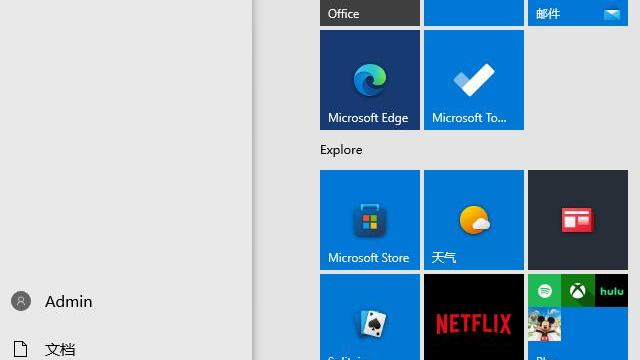Click the Xbox icon in Play tile
640x360 pixels.
pos(578,291)
